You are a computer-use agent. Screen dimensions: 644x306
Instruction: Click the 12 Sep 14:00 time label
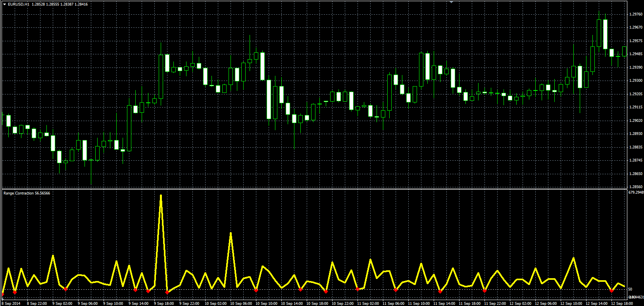(596, 304)
